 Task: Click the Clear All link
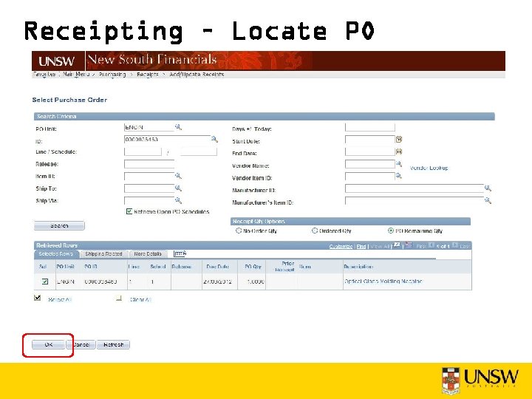[140, 299]
